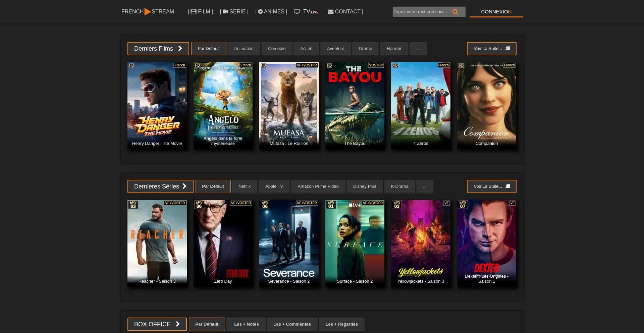
Task: Open the Severance - Saison 2 poster
Action: (289, 243)
